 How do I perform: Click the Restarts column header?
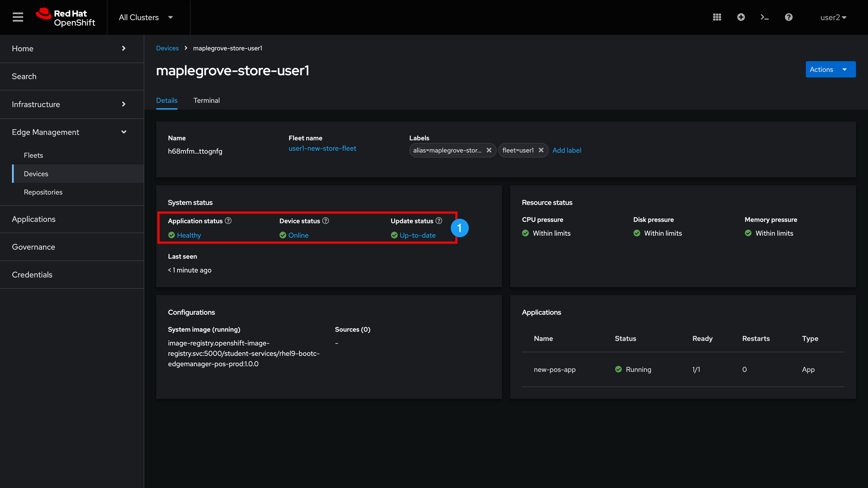click(756, 338)
